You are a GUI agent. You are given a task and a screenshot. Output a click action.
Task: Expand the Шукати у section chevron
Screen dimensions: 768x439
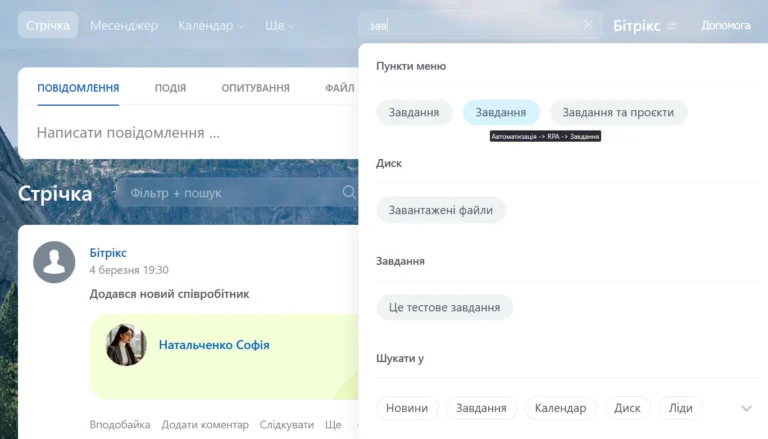746,408
